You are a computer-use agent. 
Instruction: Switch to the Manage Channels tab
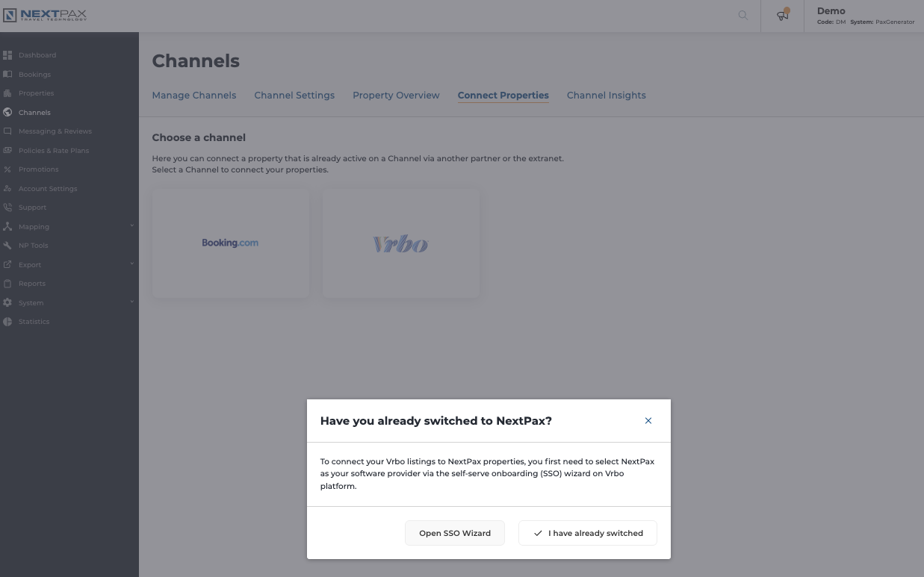[193, 96]
